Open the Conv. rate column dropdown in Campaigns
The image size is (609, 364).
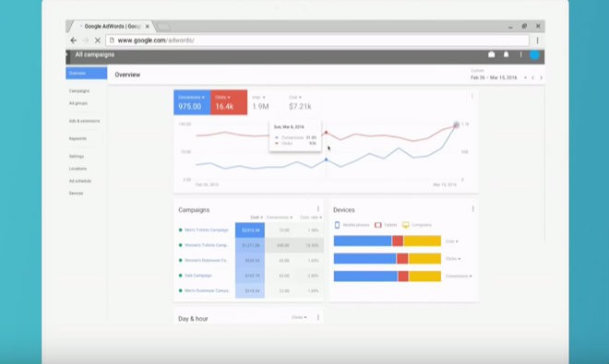[x=311, y=217]
